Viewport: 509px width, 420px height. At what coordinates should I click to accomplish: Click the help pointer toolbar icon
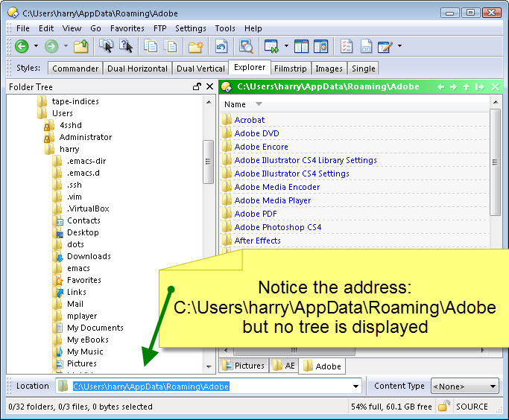[126, 46]
